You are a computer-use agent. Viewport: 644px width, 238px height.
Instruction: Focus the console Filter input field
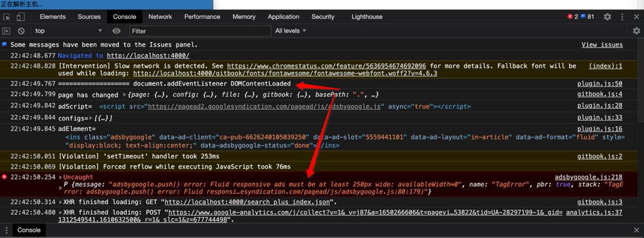coord(201,31)
